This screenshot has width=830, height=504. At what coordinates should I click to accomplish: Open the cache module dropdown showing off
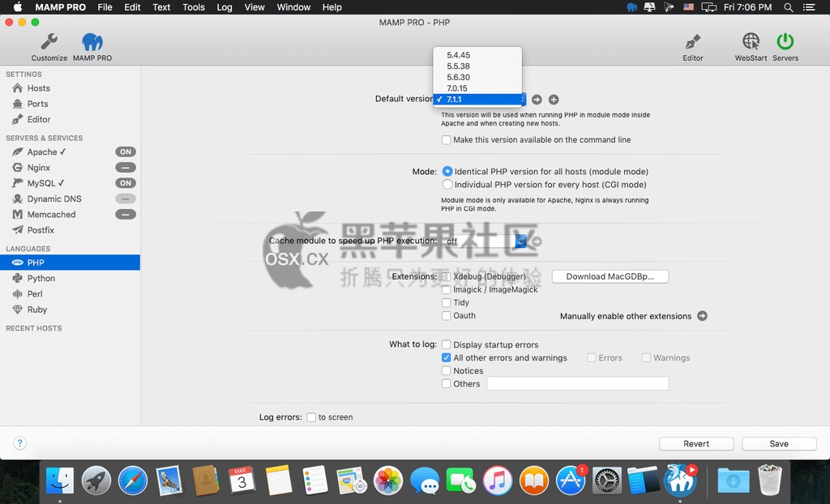click(x=484, y=241)
